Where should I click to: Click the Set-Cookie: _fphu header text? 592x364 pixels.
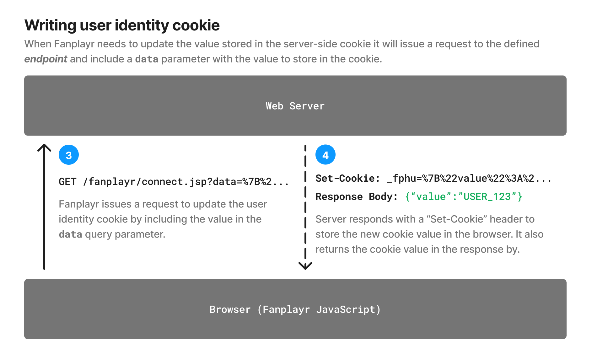[433, 178]
